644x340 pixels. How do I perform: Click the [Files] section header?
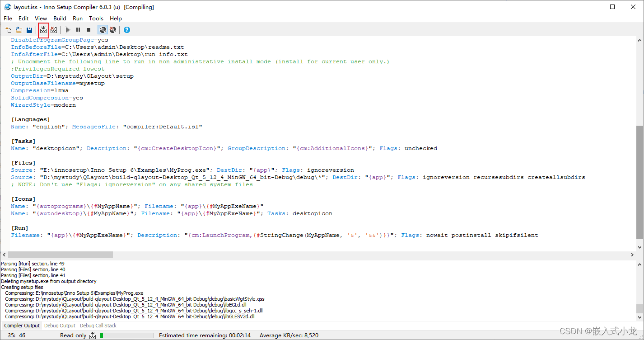(23, 163)
